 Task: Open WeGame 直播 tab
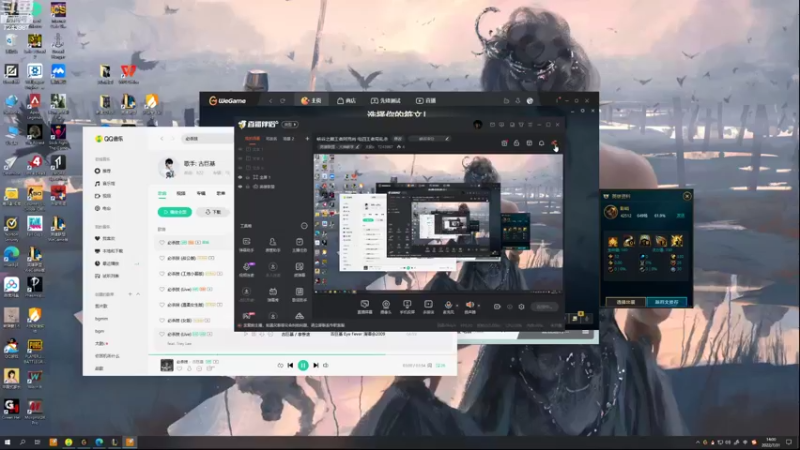(x=426, y=101)
